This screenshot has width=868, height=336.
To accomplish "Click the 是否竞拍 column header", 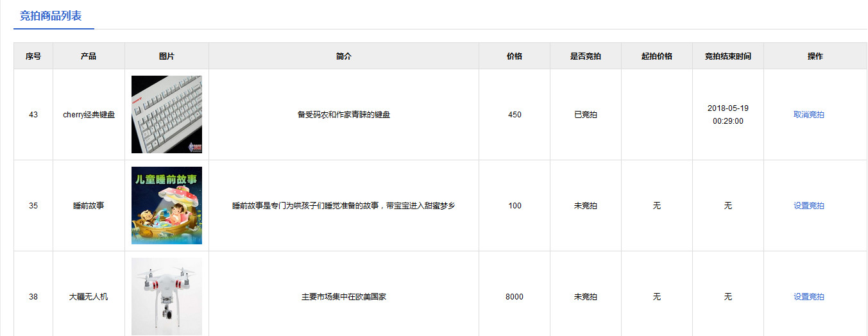I will (586, 56).
